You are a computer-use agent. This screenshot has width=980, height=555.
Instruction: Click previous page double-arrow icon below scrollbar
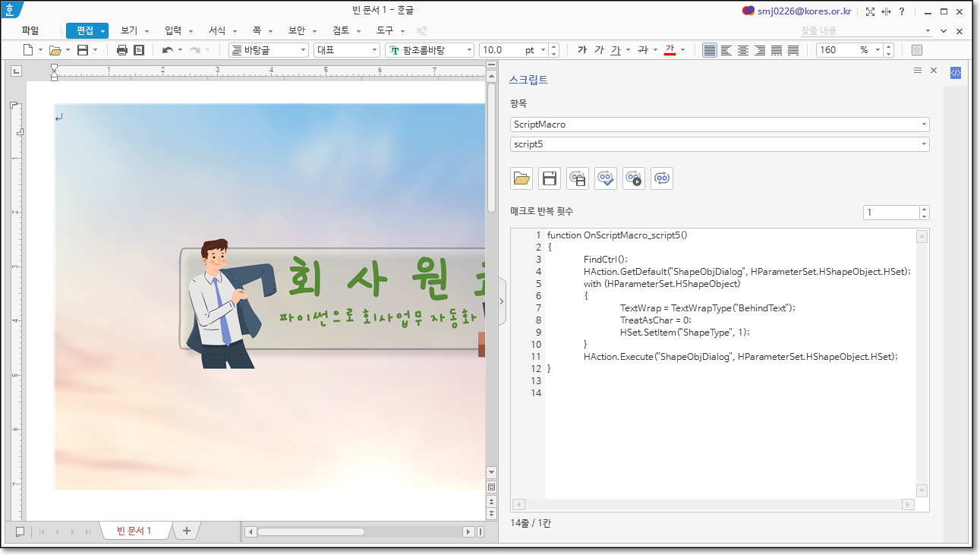491,502
